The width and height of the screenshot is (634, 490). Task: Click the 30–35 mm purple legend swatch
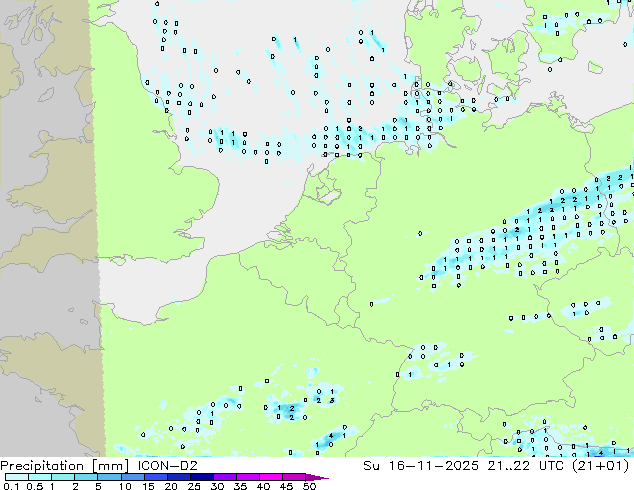tap(225, 477)
